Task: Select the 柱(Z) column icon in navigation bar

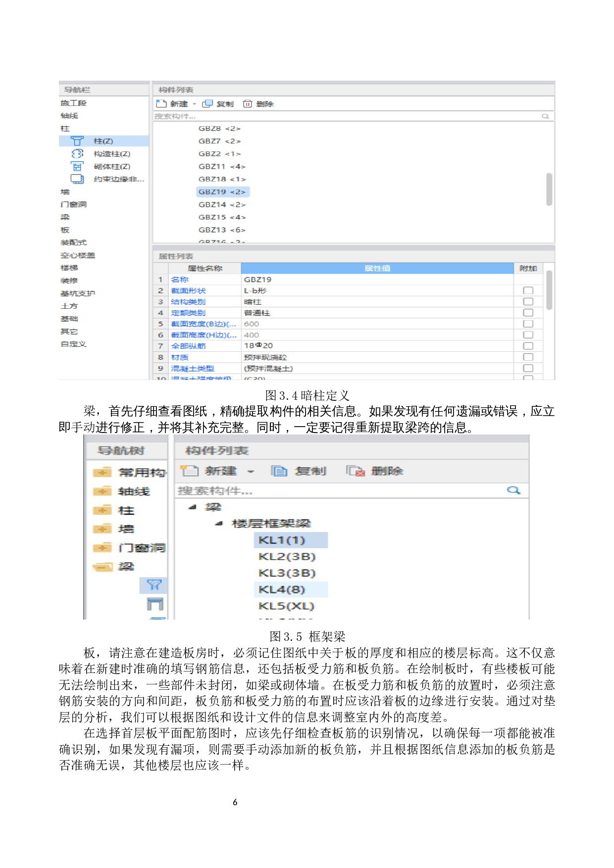Action: pyautogui.click(x=77, y=141)
